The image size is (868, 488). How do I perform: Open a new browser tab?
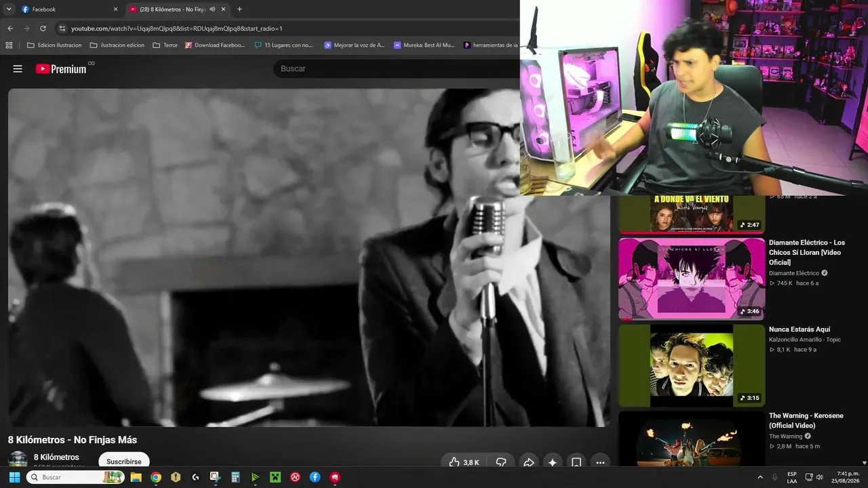(239, 9)
